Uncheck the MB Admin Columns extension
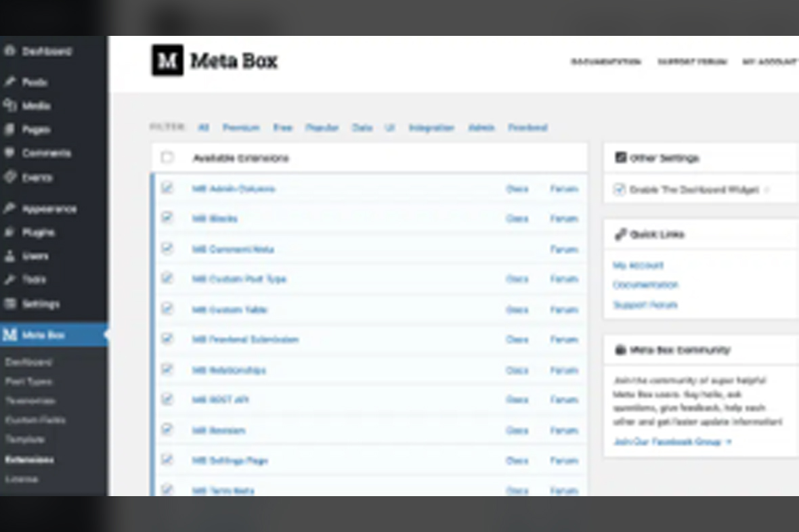The height and width of the screenshot is (532, 799). coord(167,188)
